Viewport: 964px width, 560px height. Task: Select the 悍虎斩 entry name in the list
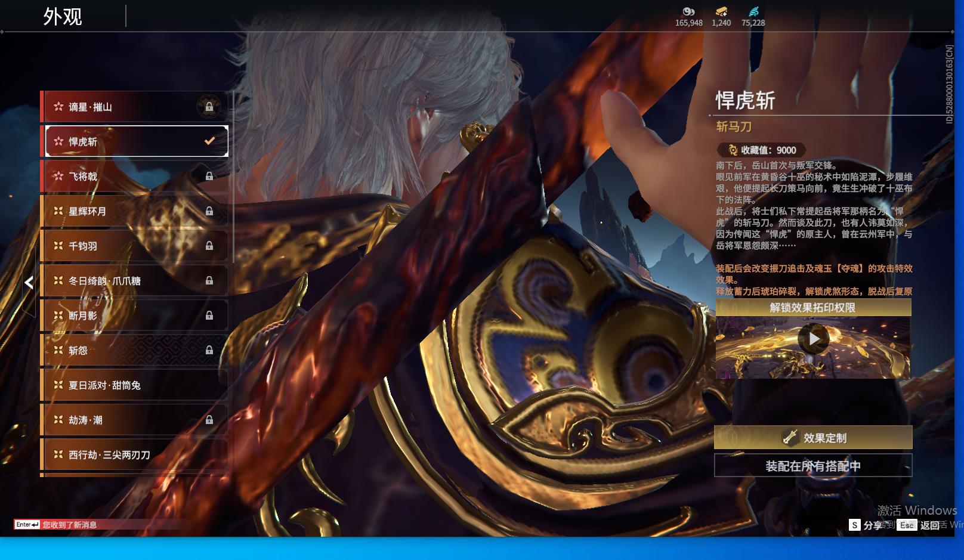click(83, 141)
